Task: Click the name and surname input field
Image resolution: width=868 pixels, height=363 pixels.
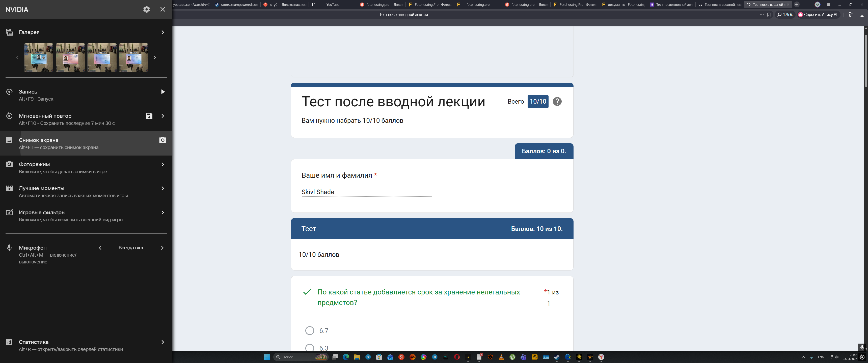Action: (x=366, y=192)
